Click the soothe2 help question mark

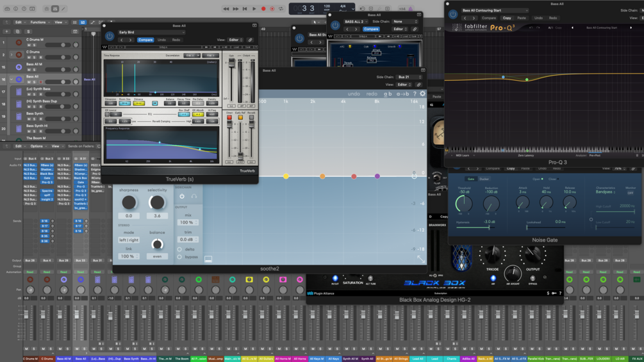415,94
